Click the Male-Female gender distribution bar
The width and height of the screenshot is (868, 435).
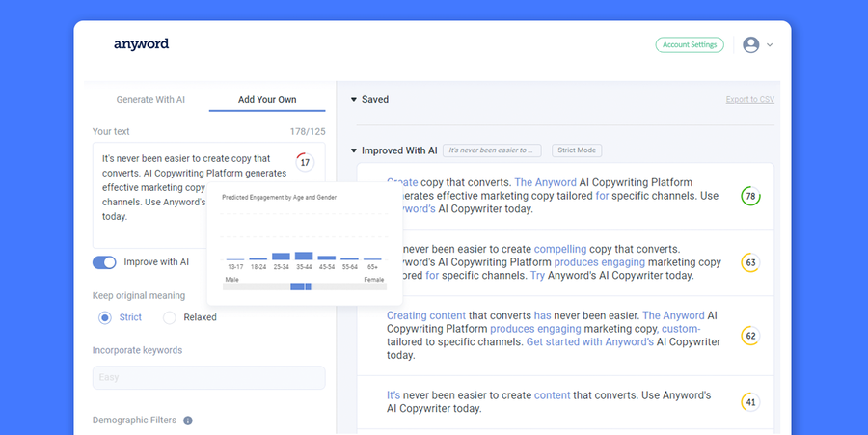coord(305,286)
